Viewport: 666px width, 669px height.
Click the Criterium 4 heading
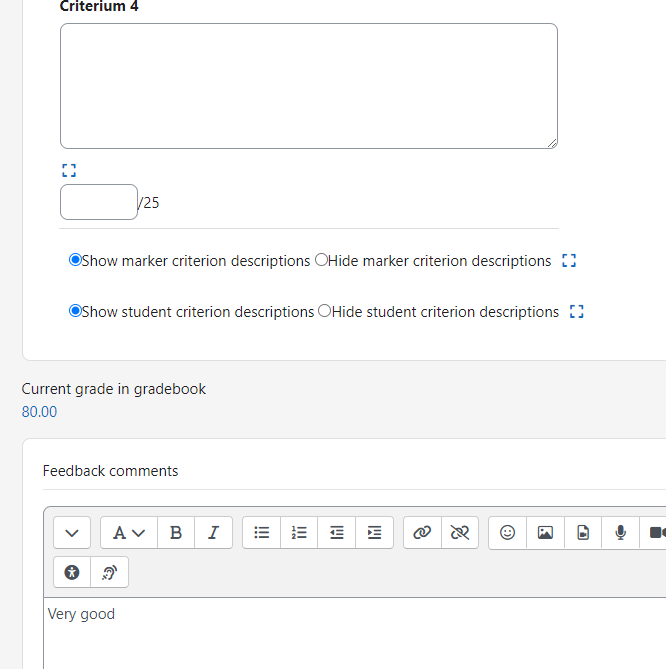tap(99, 6)
